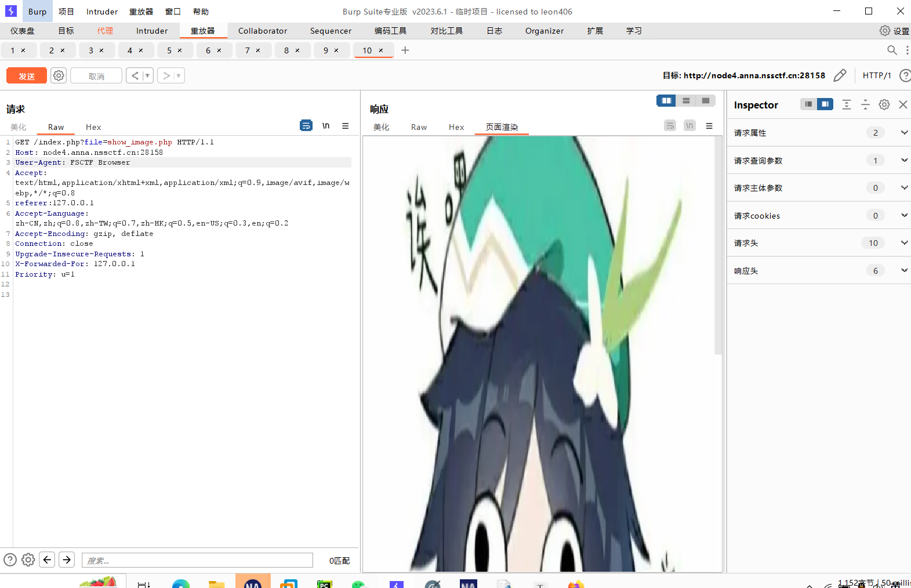The width and height of the screenshot is (911, 588).
Task: Go back to previous request history
Action: (x=135, y=75)
